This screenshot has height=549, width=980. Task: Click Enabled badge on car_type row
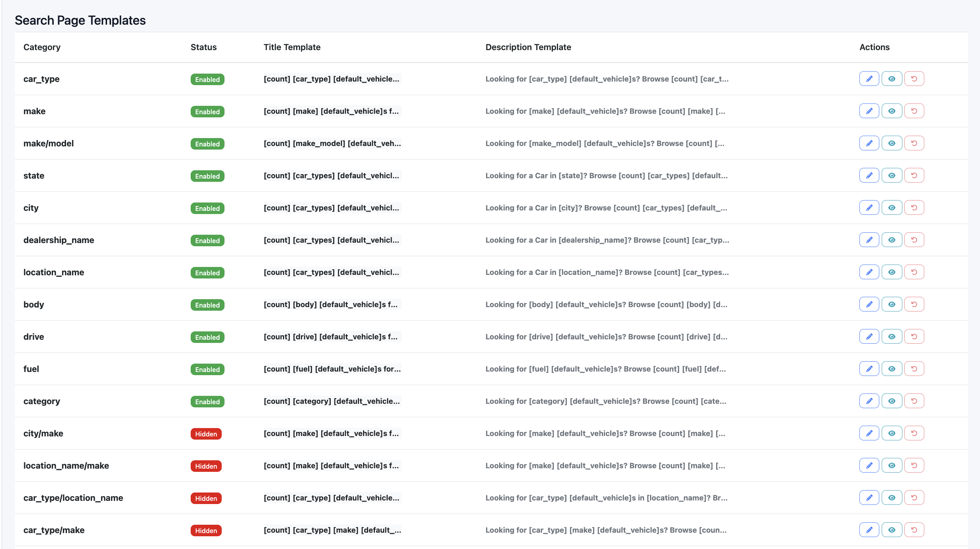207,79
